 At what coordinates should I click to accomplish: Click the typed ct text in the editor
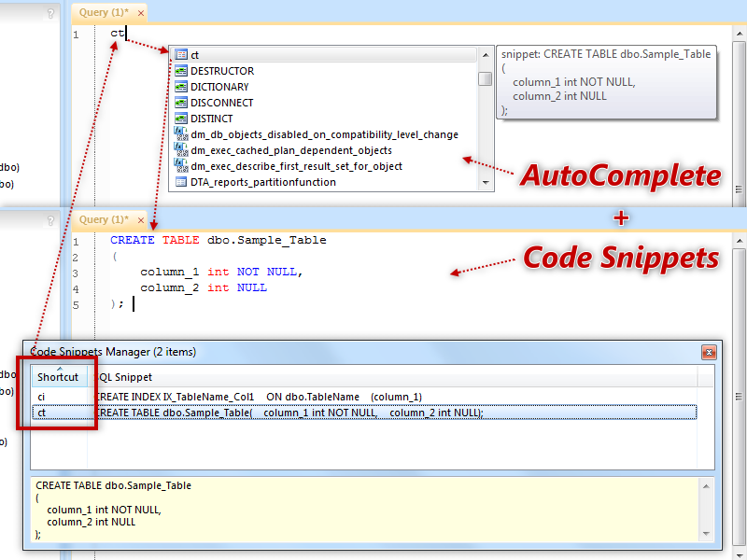(x=118, y=33)
